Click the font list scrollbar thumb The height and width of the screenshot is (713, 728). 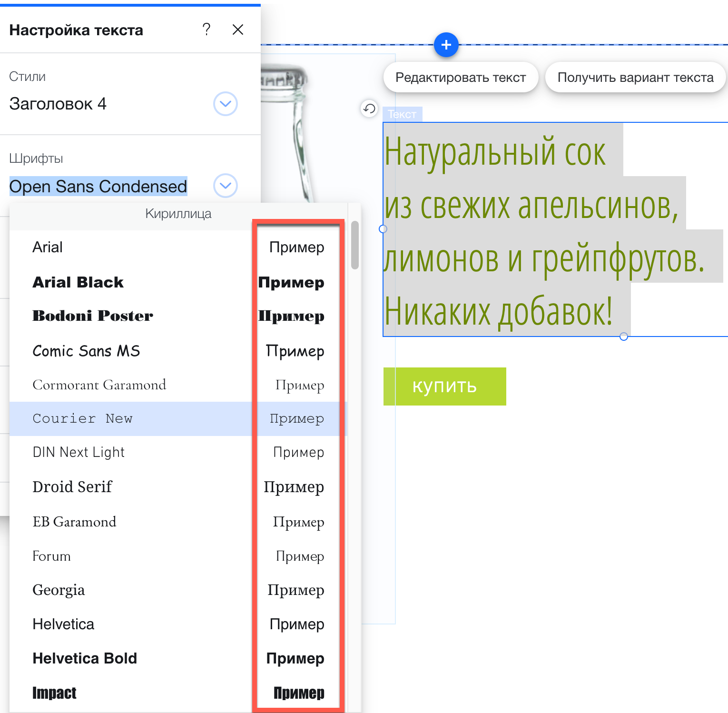pos(354,245)
